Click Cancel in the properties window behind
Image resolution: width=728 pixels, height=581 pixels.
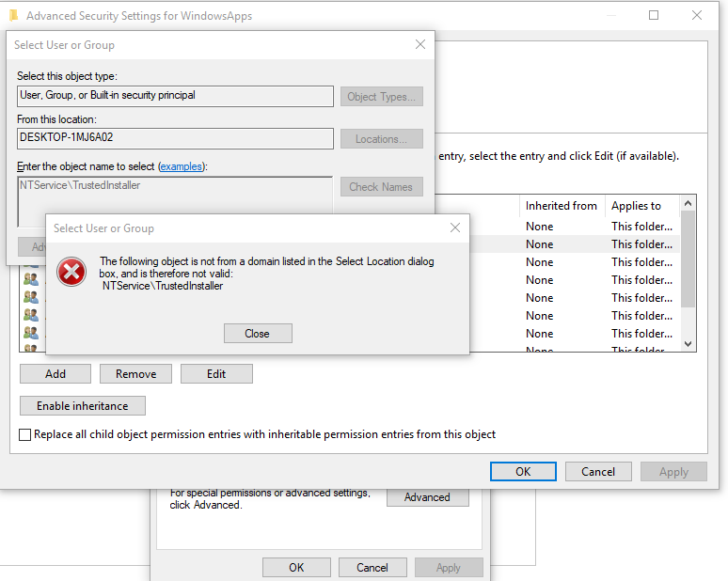(x=372, y=568)
